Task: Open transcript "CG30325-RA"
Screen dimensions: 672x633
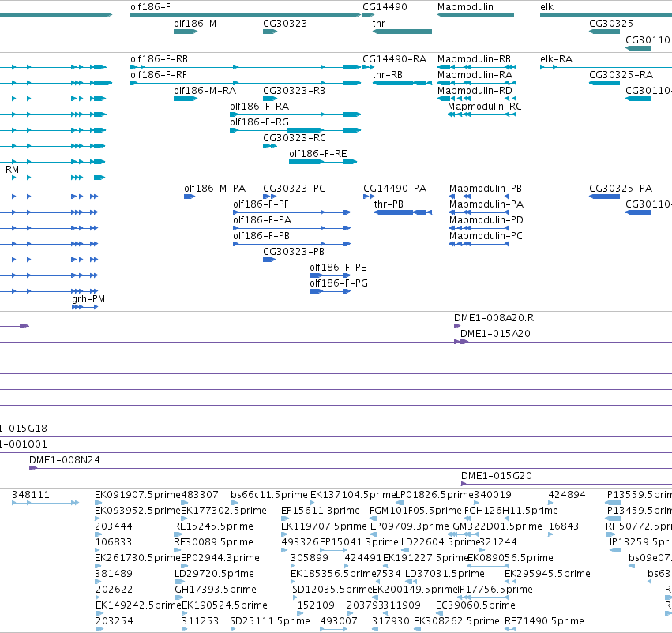Action: [x=621, y=74]
